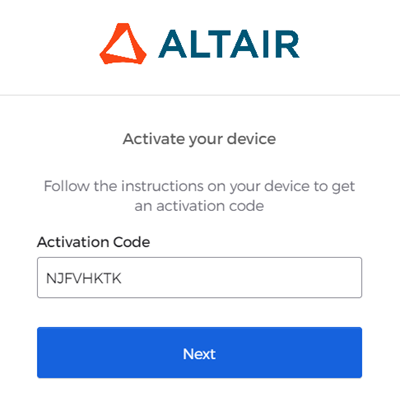Screen dimensions: 400x411
Task: Click the 'Follow the instructions' text line
Action: point(199,187)
